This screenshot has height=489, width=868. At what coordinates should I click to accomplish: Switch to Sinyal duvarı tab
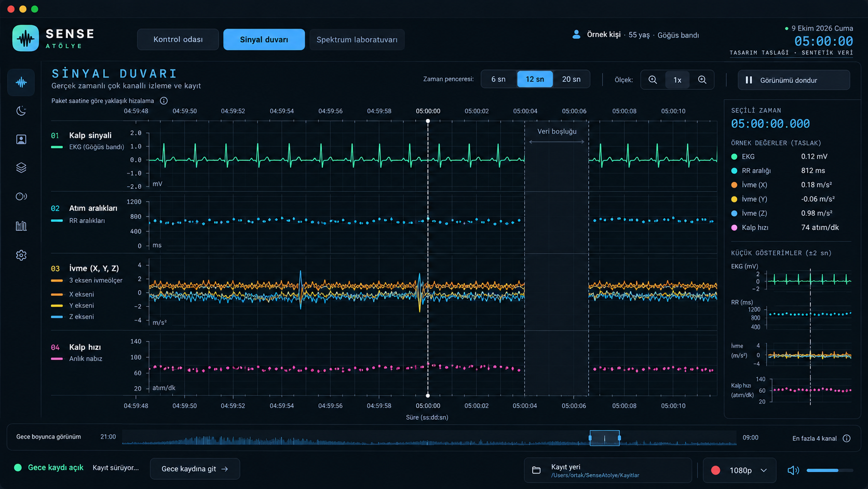(264, 39)
